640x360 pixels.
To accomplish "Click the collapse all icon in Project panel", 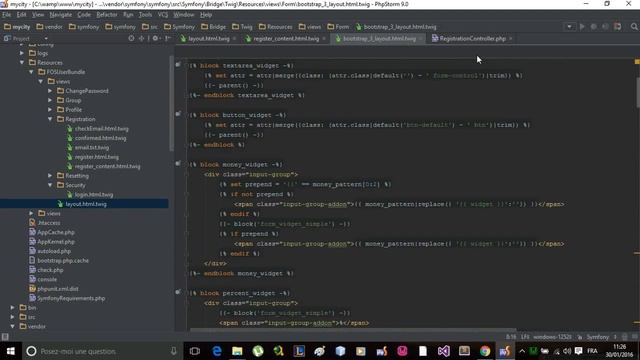I will pyautogui.click(x=141, y=38).
